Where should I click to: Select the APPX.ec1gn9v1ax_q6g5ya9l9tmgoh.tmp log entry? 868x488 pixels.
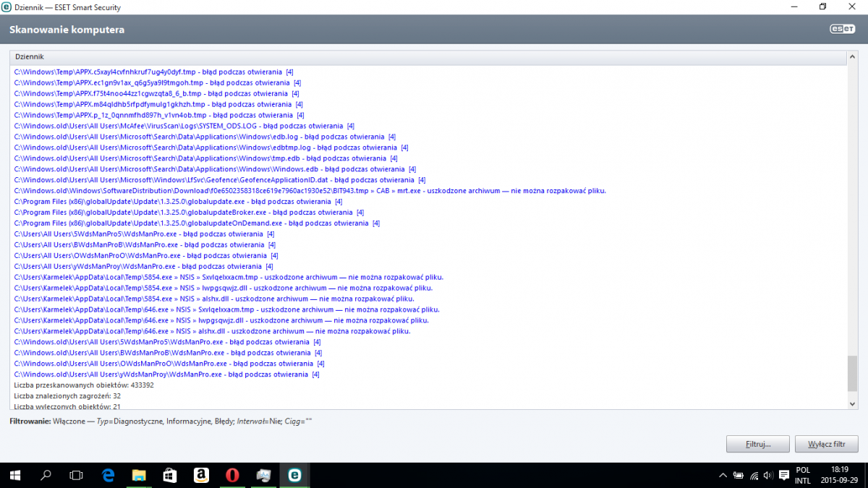pyautogui.click(x=157, y=82)
